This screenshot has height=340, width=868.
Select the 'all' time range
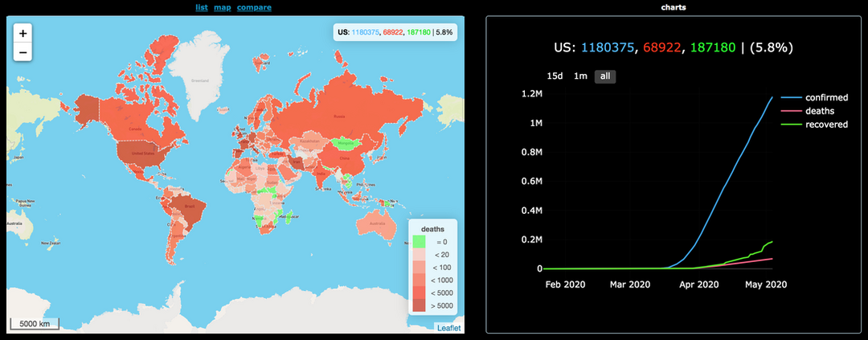[605, 76]
